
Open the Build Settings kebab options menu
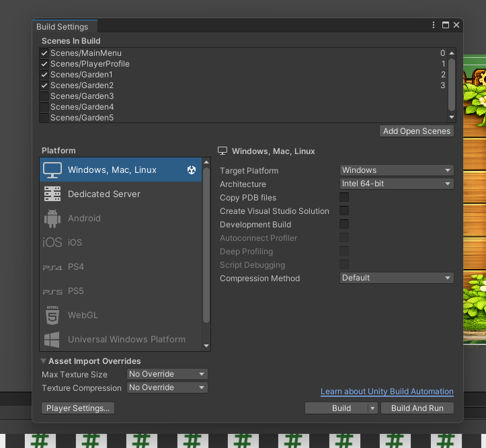point(434,25)
